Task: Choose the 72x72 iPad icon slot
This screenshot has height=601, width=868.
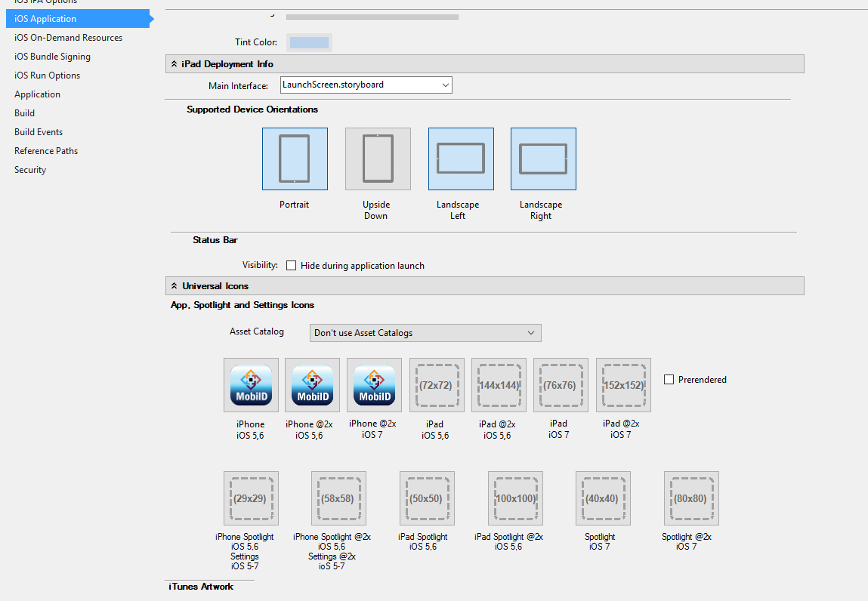Action: [x=437, y=385]
